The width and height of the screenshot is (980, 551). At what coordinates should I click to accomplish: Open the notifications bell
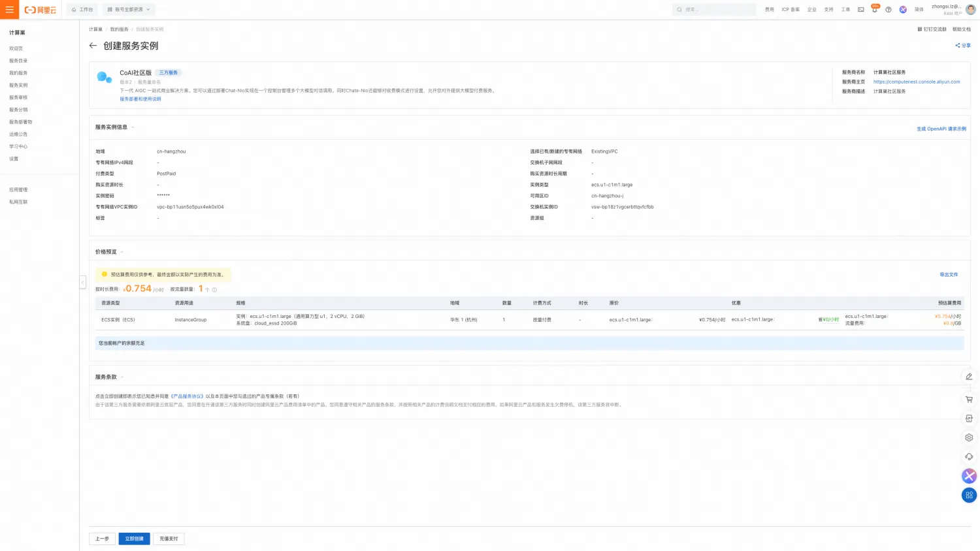click(875, 10)
